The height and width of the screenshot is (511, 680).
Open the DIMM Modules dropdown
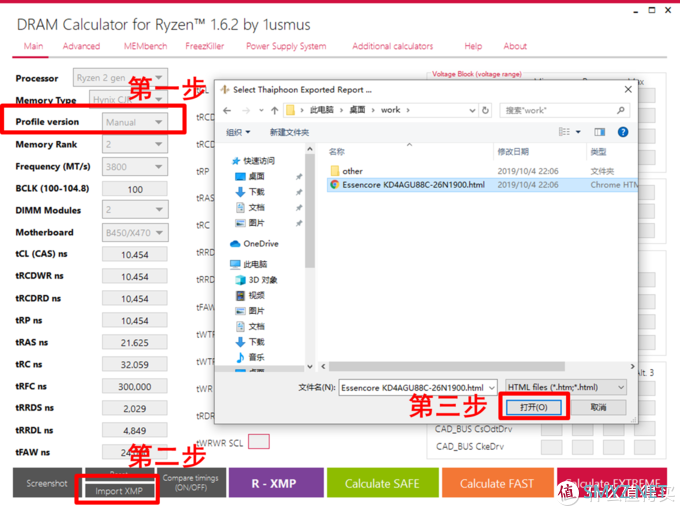coord(135,210)
